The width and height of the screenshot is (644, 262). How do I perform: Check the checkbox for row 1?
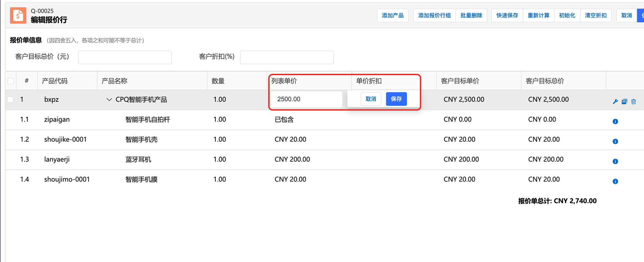pos(11,99)
